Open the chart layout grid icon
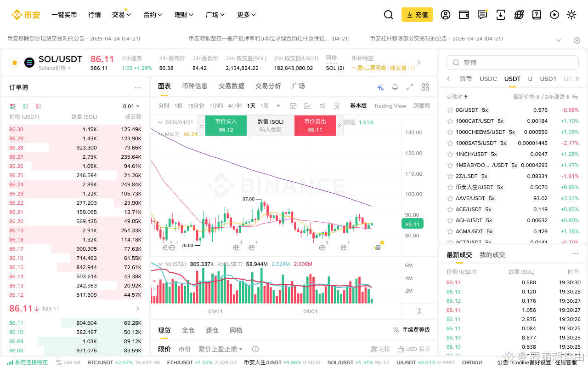This screenshot has height=368, width=588. click(425, 87)
